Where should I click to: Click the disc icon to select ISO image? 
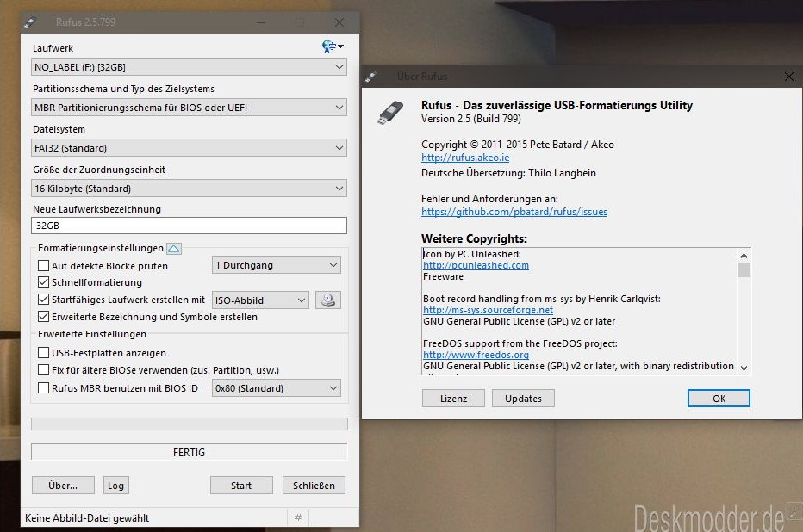pyautogui.click(x=328, y=300)
